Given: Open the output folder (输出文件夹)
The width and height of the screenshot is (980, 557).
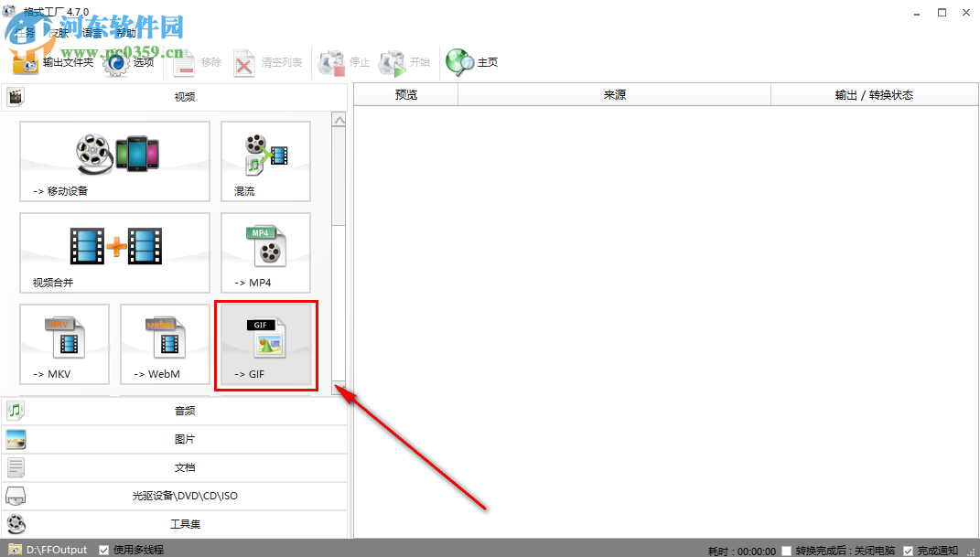Looking at the screenshot, I should 53,62.
